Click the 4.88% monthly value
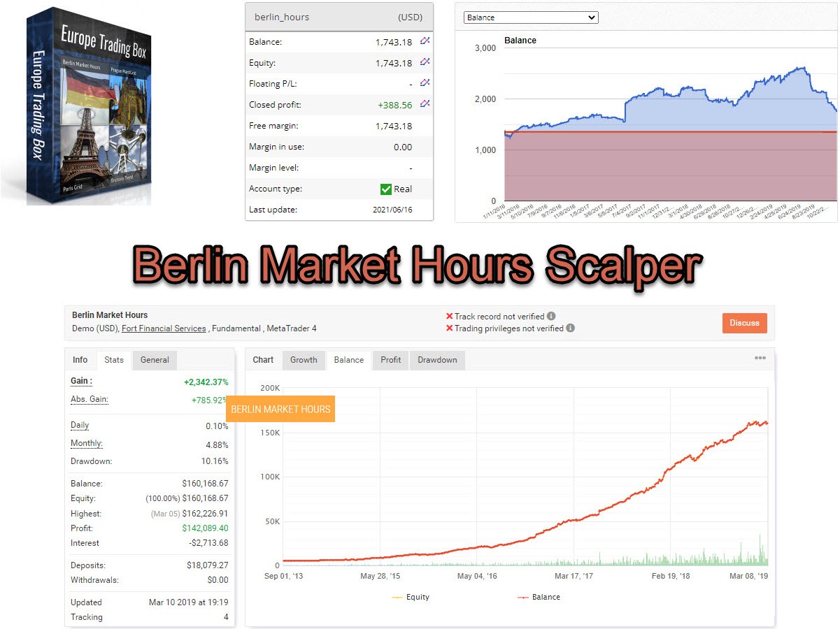Image resolution: width=840 pixels, height=629 pixels. pyautogui.click(x=215, y=444)
